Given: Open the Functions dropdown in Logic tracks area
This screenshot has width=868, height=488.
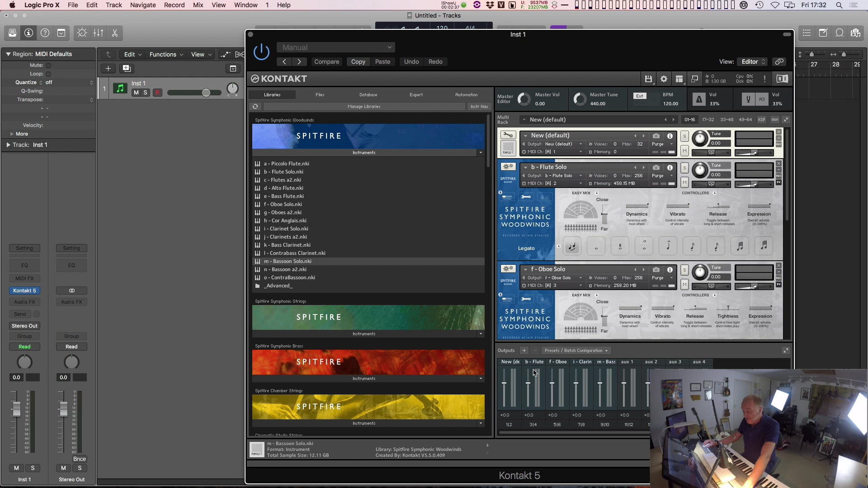Looking at the screenshot, I should (x=166, y=55).
